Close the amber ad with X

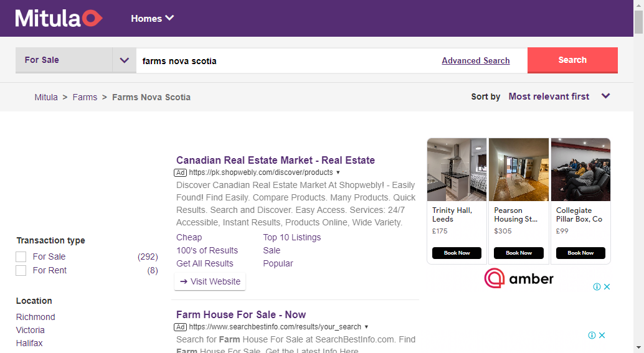click(607, 287)
